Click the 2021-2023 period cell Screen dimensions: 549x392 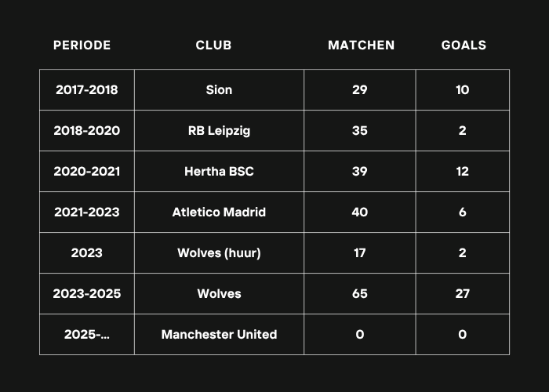coord(87,212)
